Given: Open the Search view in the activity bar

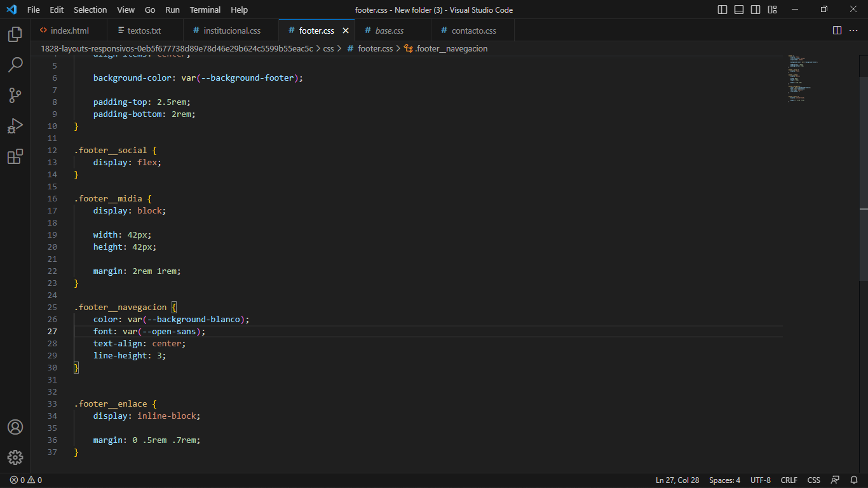Looking at the screenshot, I should [15, 64].
